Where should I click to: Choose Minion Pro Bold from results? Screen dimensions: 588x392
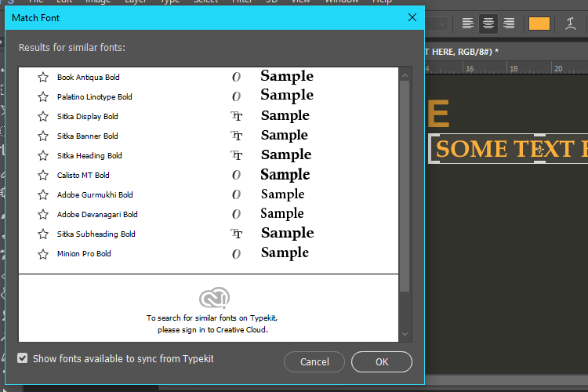pos(84,253)
